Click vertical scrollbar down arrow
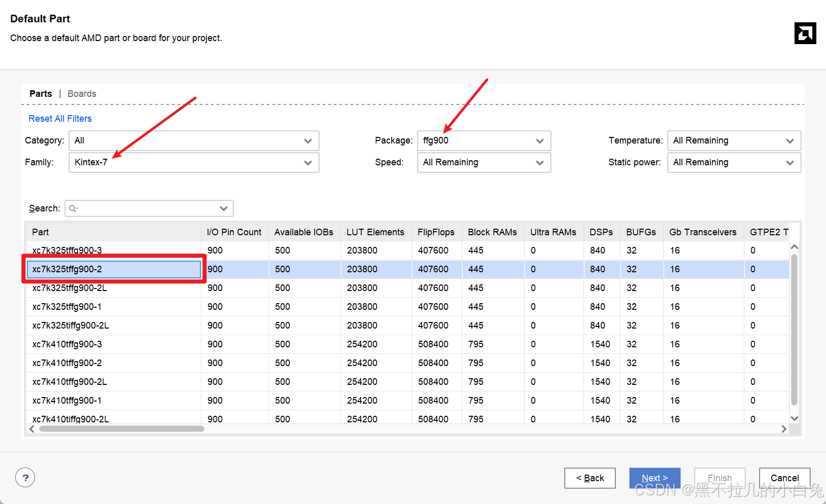826x504 pixels. (795, 418)
